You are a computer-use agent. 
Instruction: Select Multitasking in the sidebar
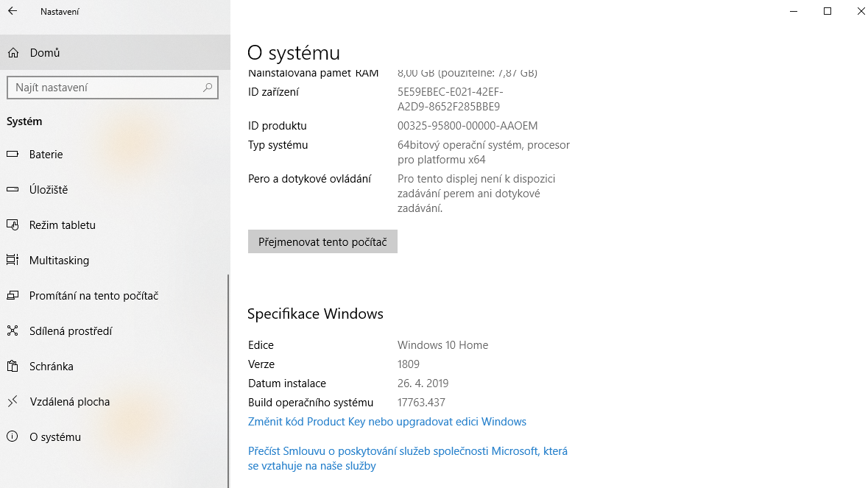click(114, 260)
